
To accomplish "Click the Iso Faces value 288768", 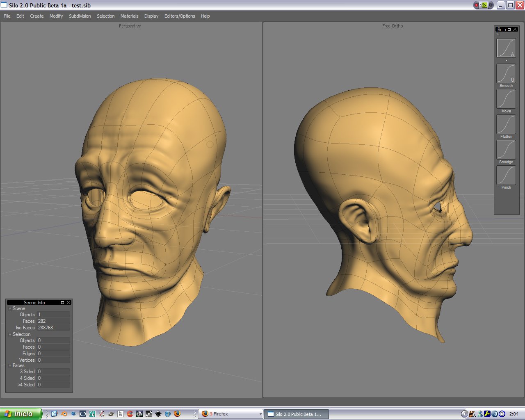I will coord(53,328).
